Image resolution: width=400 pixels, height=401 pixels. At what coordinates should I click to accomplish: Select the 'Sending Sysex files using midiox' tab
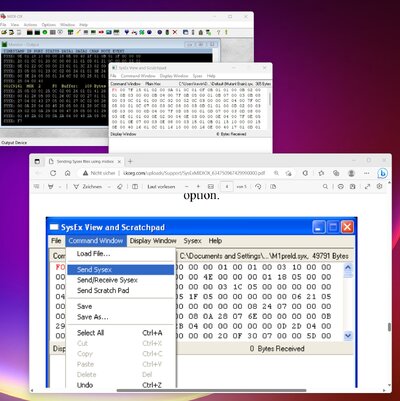pyautogui.click(x=85, y=162)
